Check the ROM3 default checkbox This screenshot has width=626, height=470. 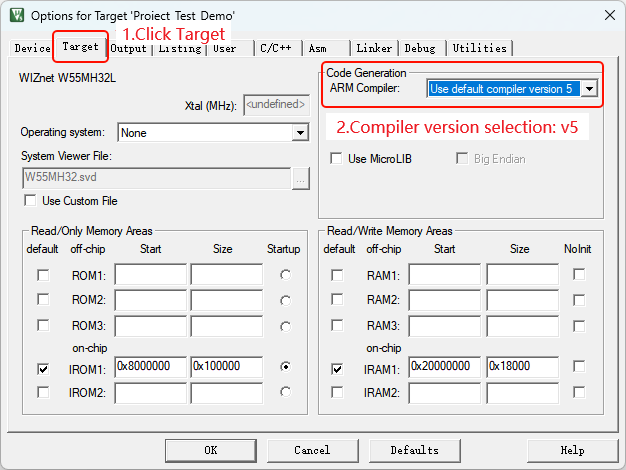[43, 325]
